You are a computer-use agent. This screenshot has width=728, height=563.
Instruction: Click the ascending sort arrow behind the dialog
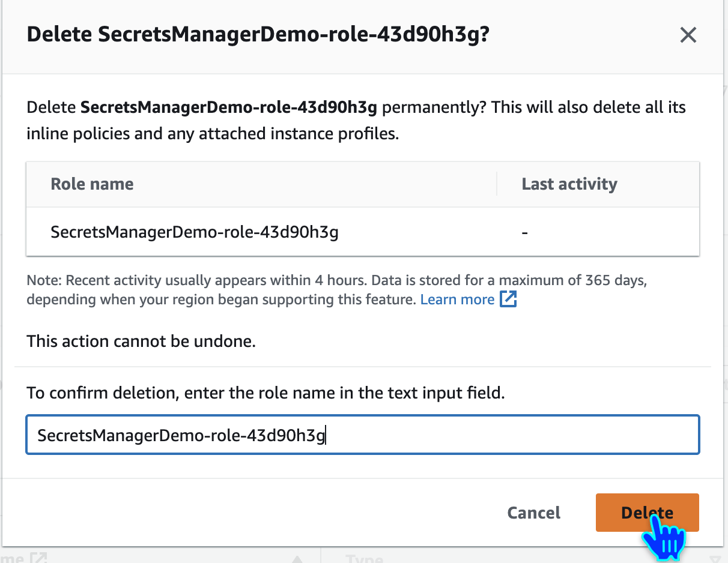tap(297, 559)
